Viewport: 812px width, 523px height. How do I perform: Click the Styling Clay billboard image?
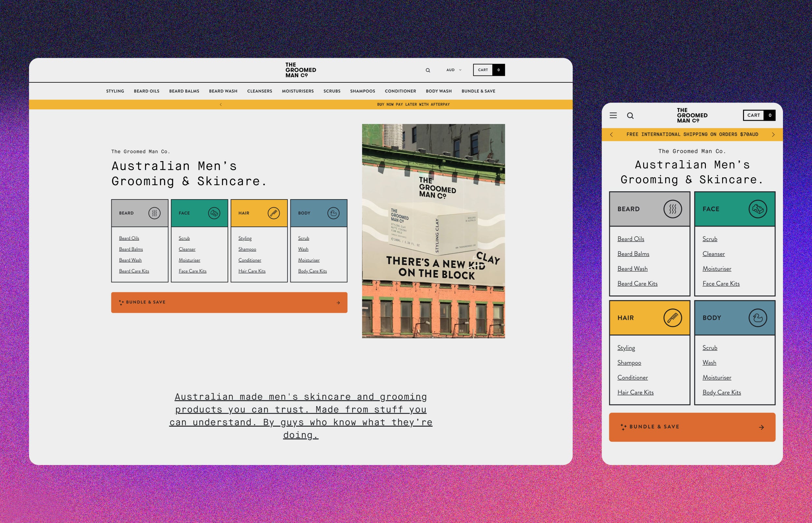(x=433, y=231)
